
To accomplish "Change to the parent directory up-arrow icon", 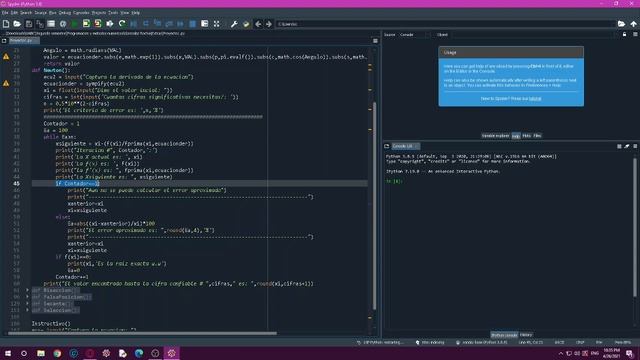I will pyautogui.click(x=633, y=24).
